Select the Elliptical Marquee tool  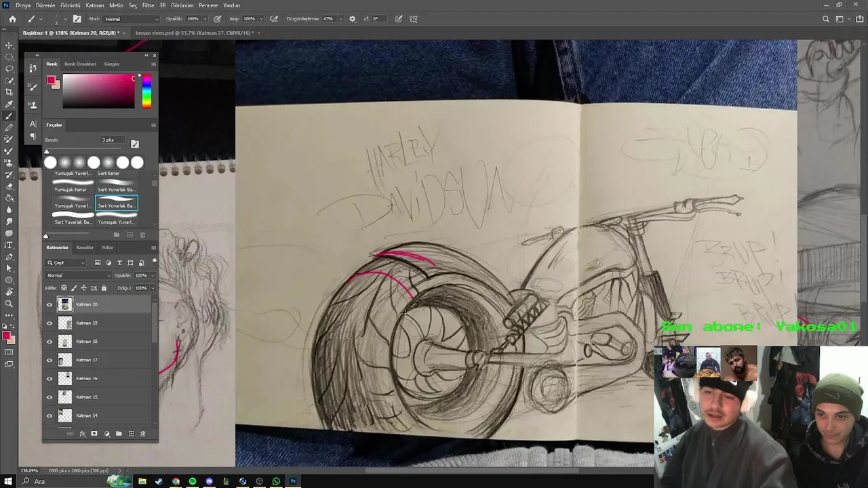click(9, 57)
